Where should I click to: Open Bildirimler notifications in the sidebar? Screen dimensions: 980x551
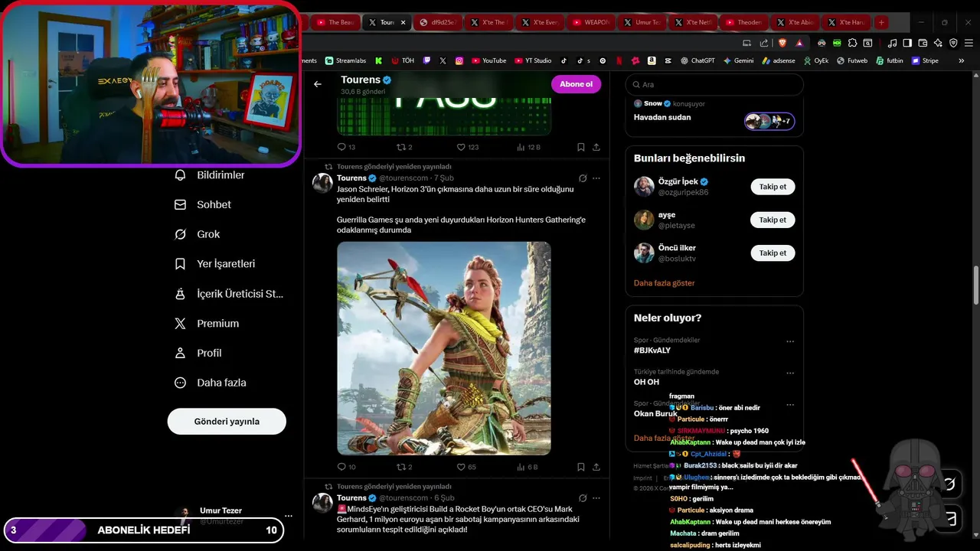(210, 175)
